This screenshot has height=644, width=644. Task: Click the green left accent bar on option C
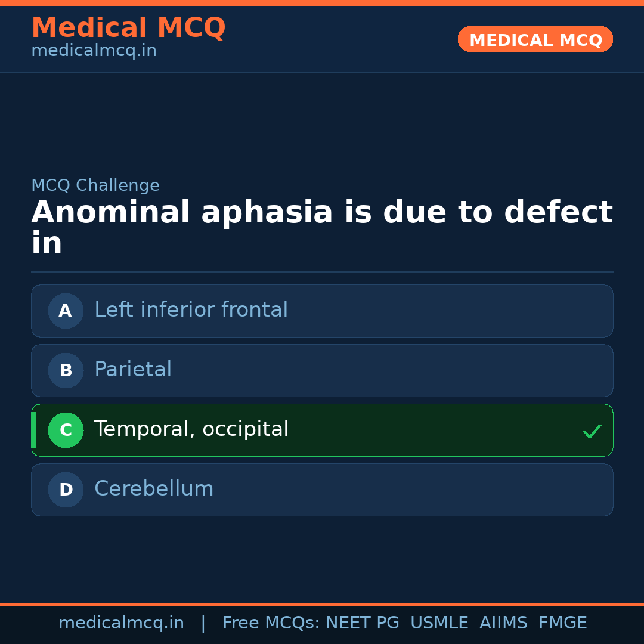[33, 430]
